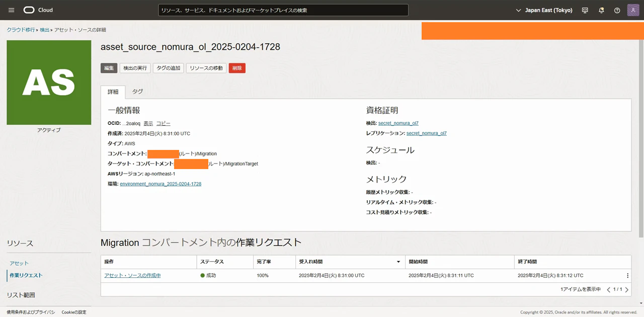Click the 終了時間 column header
Screen dimensions: 644x317
(573, 262)
